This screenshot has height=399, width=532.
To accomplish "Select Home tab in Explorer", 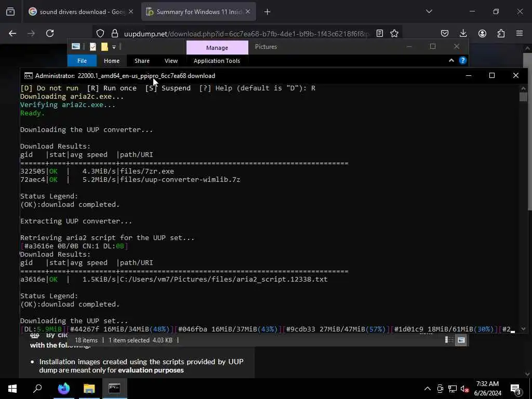I will [112, 61].
